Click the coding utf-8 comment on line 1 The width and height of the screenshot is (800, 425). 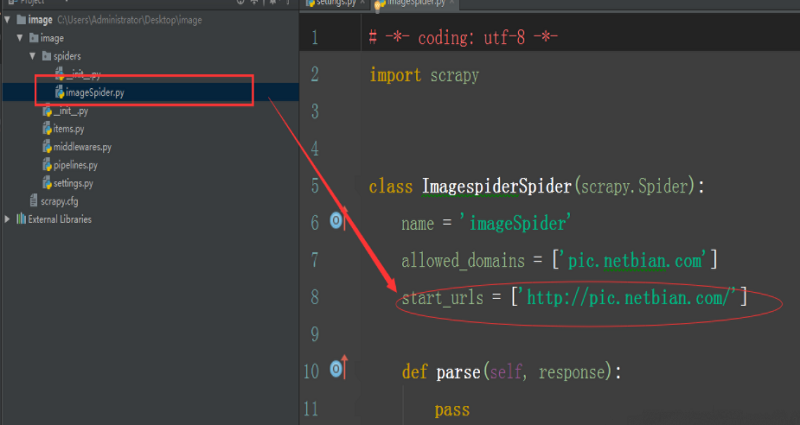[463, 37]
